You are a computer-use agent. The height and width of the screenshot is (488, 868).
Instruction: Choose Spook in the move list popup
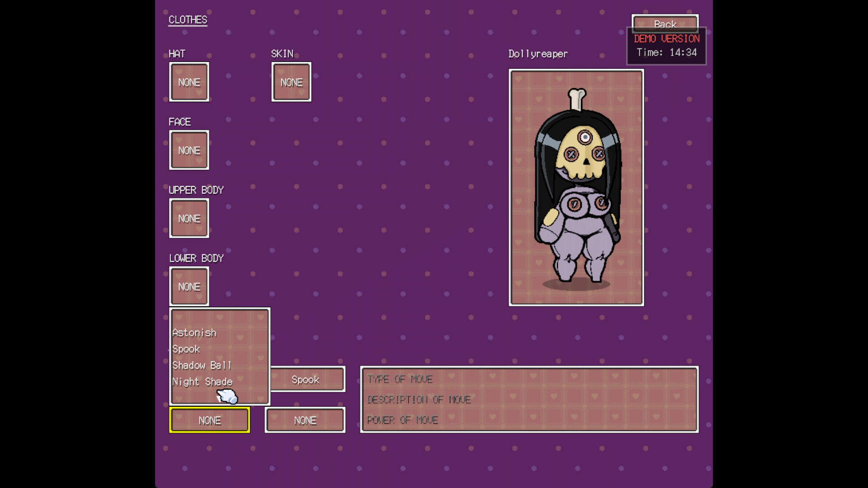[x=186, y=349]
